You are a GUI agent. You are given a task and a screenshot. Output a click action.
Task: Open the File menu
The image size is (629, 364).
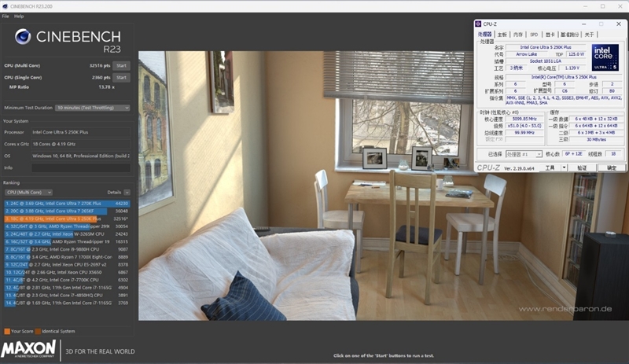[6, 16]
